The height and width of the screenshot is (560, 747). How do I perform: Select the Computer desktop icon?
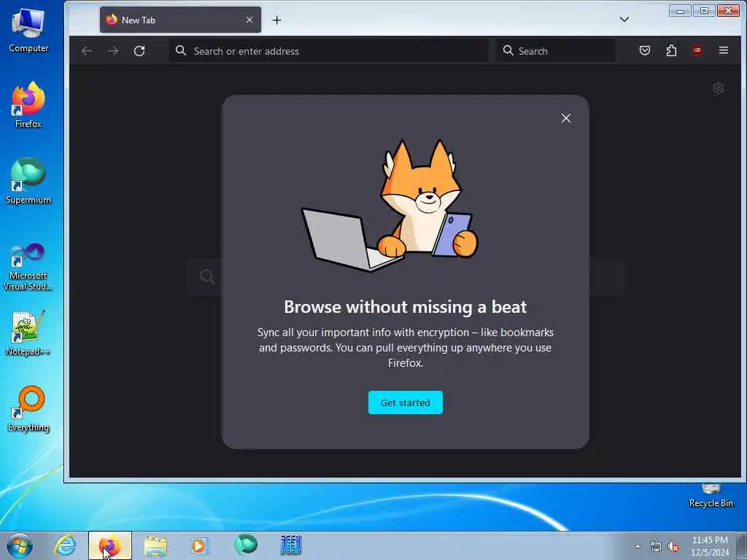(x=28, y=31)
